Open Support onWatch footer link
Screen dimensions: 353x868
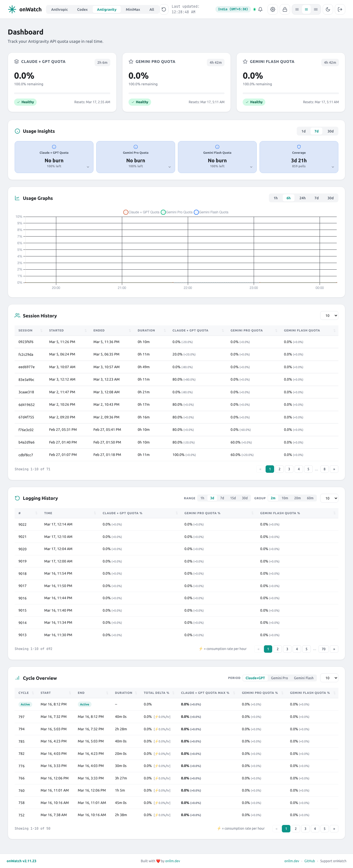[x=333, y=861]
